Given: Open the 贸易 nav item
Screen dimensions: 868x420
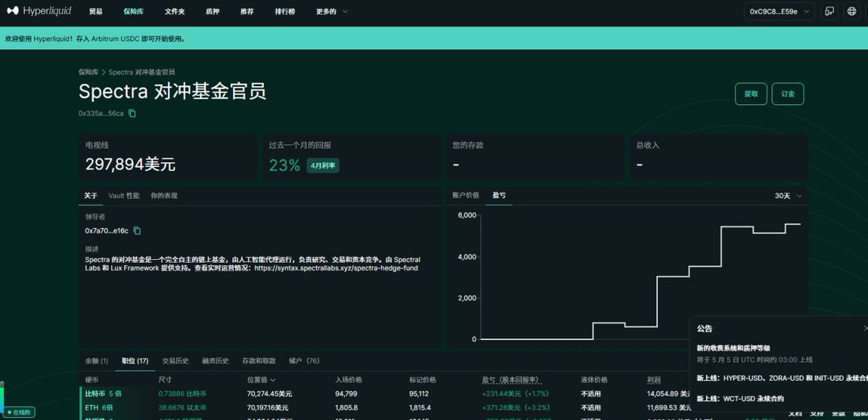Looking at the screenshot, I should tap(96, 11).
